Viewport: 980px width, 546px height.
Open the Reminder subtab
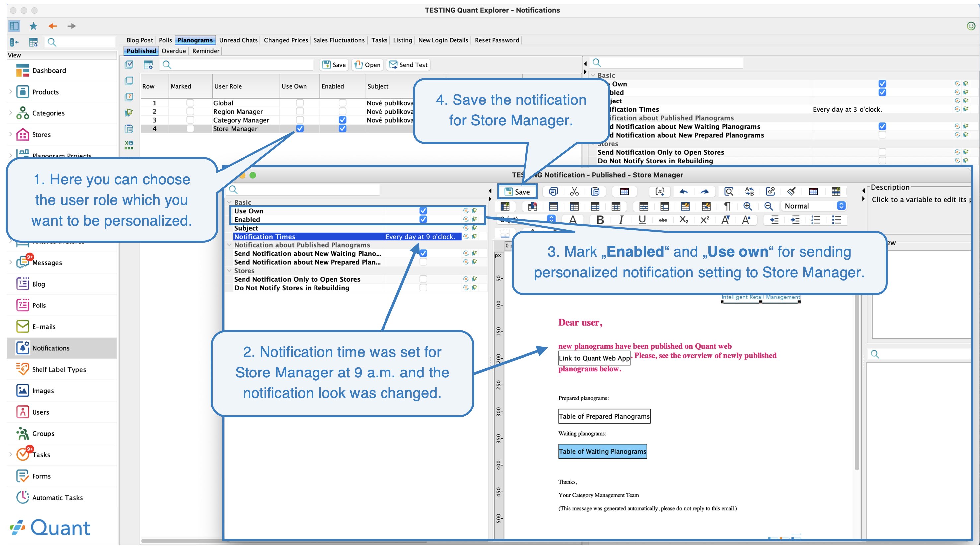click(206, 51)
